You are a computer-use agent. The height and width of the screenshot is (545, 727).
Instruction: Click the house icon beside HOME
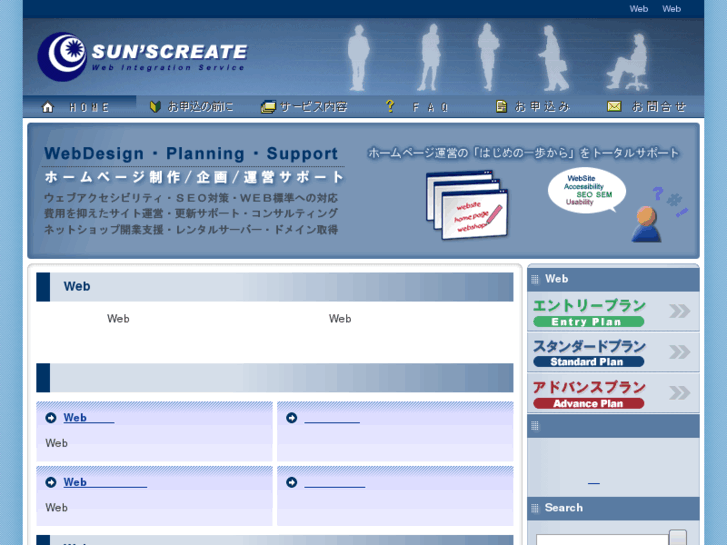[47, 107]
